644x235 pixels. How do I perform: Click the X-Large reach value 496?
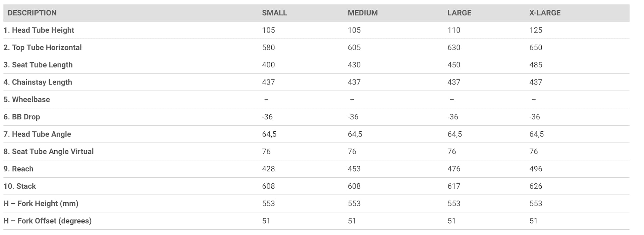coord(536,169)
